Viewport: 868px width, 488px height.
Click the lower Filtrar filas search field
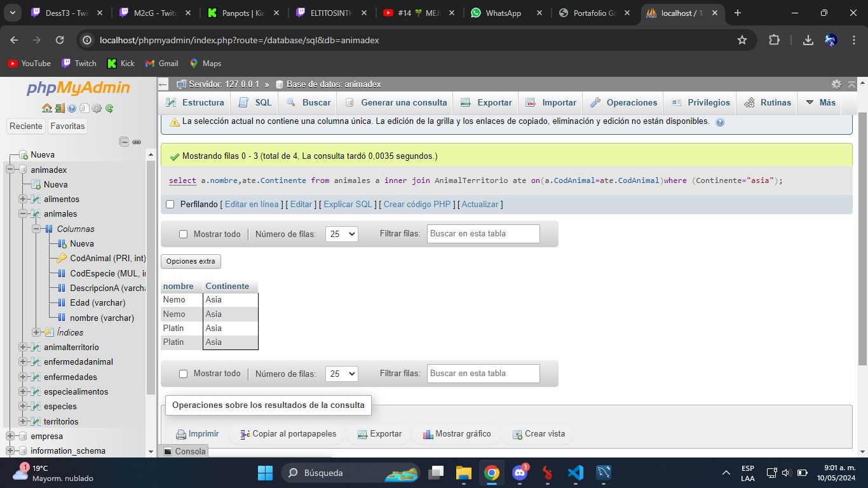(x=484, y=374)
